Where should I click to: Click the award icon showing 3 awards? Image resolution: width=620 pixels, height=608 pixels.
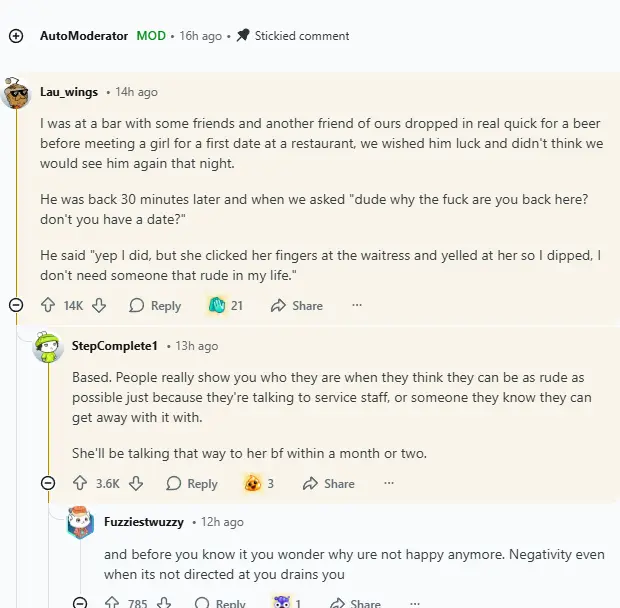tap(253, 483)
